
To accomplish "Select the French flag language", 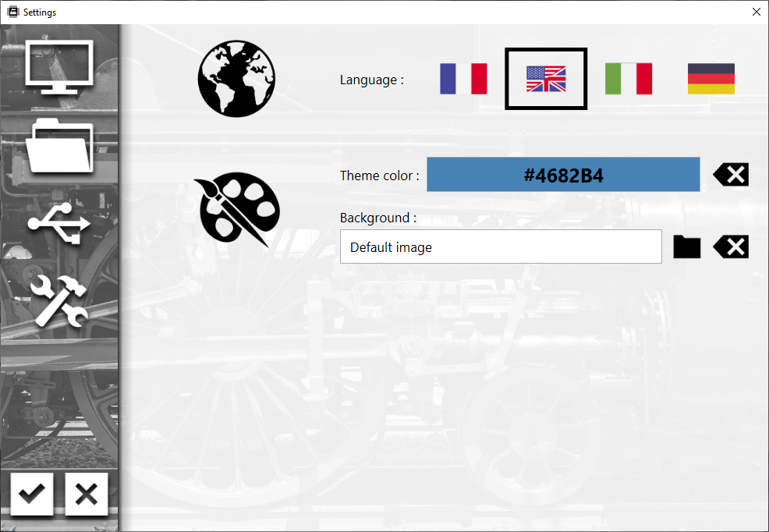I will point(463,79).
